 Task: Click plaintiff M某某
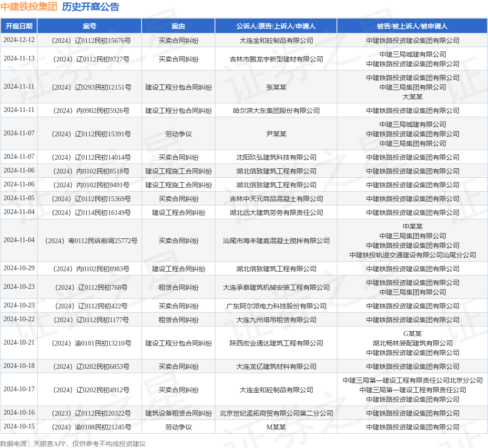tap(276, 427)
